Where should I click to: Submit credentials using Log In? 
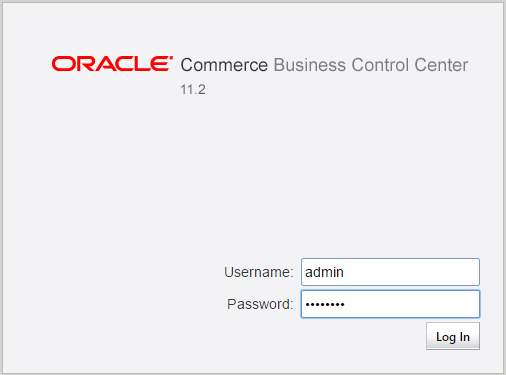(x=453, y=336)
